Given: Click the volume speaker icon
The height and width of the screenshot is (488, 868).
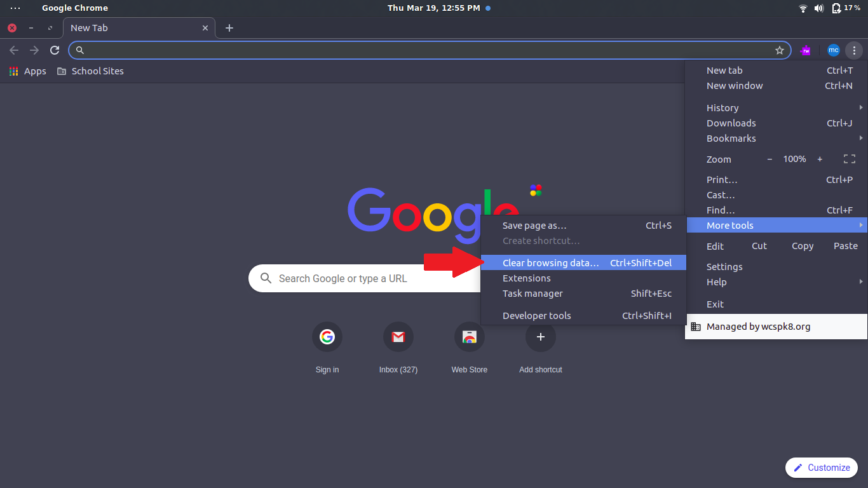Looking at the screenshot, I should [819, 8].
